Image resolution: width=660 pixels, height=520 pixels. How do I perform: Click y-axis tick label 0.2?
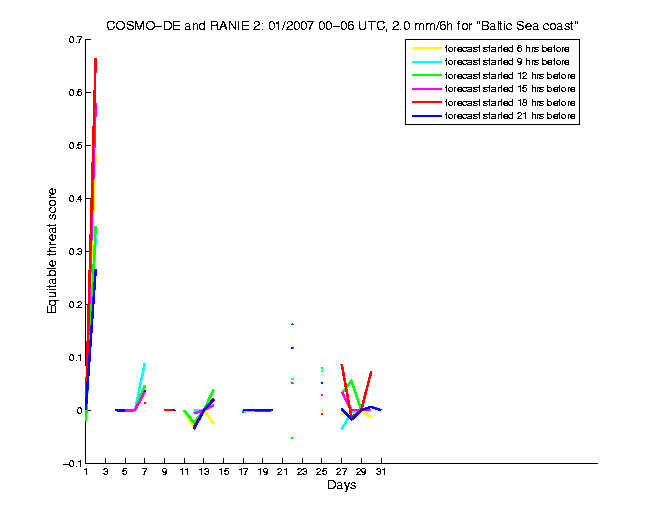coord(75,305)
